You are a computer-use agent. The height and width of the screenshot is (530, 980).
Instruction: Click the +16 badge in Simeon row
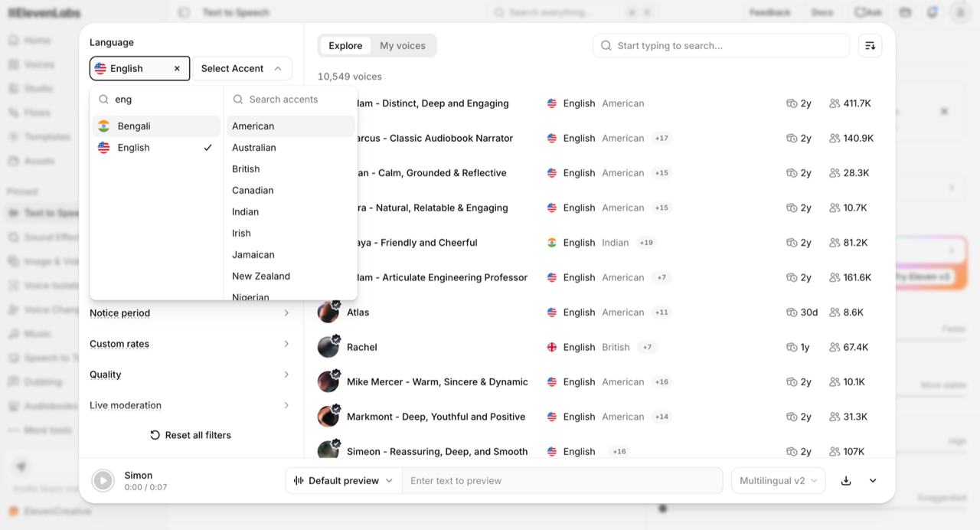coord(619,452)
